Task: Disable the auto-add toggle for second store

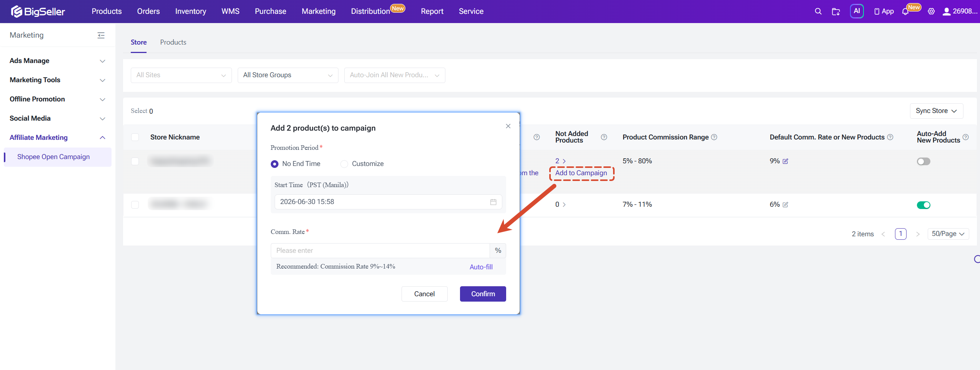Action: point(923,205)
